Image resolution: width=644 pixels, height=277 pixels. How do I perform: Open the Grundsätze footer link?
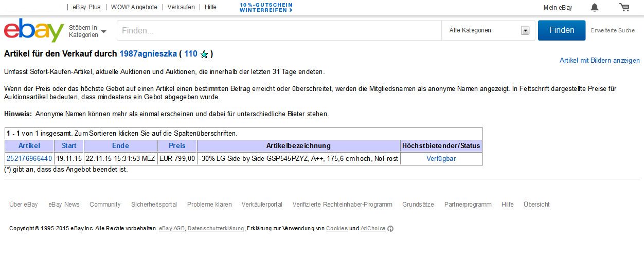pyautogui.click(x=418, y=204)
